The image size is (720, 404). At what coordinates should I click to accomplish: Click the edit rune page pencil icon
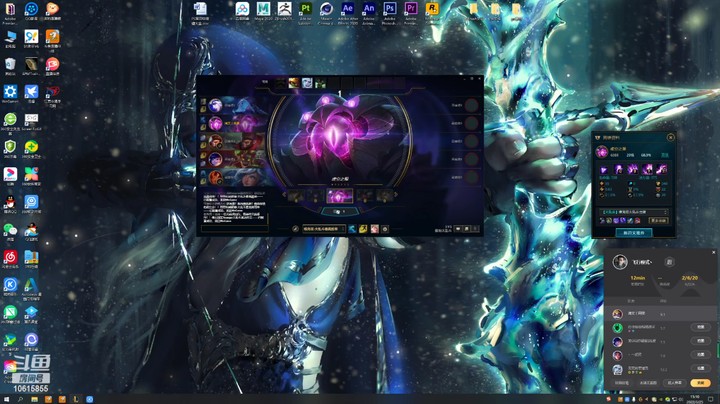click(295, 229)
